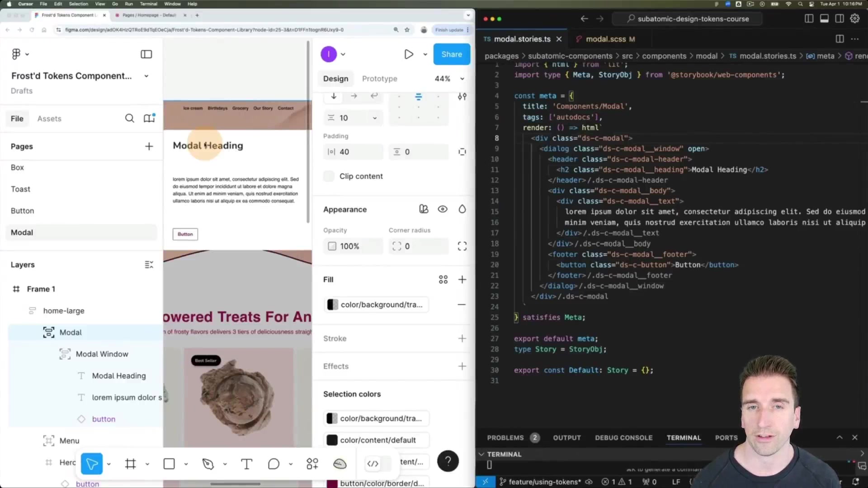The width and height of the screenshot is (868, 488).
Task: Open the present options dropdown arrow
Action: click(x=425, y=54)
